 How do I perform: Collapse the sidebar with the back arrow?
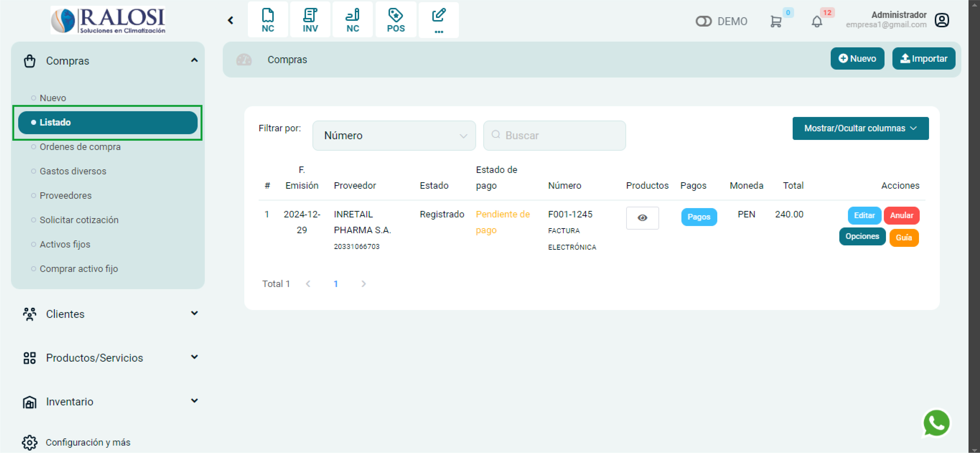pos(231,21)
